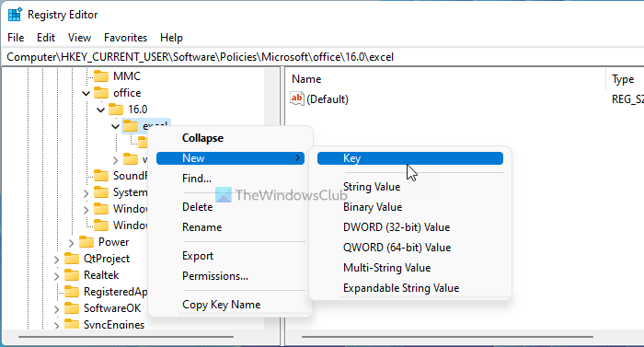Click the excel key folder icon
Viewport: 644px width, 347px height.
(x=131, y=126)
